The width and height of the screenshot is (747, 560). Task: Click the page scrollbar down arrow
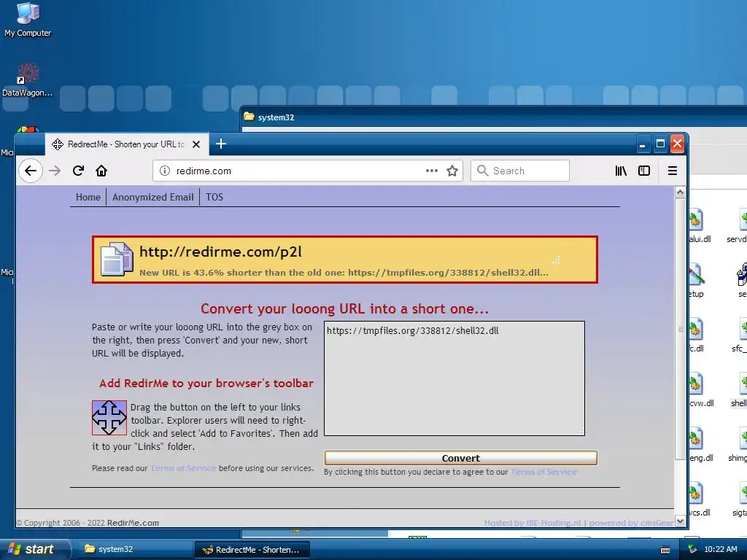(681, 521)
